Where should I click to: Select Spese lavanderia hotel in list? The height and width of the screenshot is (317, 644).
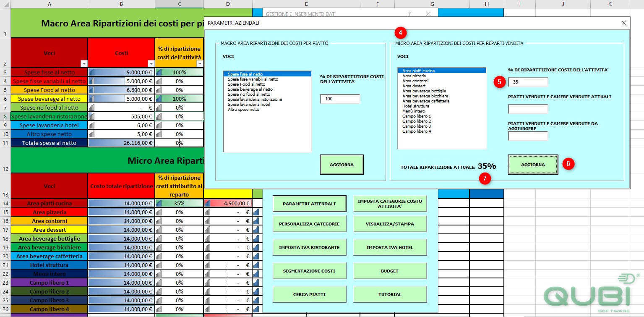point(267,104)
